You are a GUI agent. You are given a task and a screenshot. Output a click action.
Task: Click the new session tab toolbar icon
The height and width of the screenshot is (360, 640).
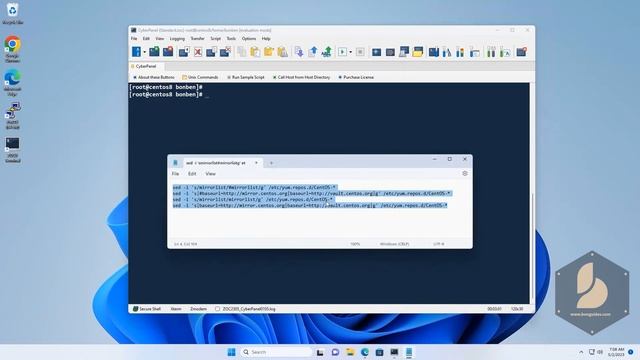tap(184, 52)
